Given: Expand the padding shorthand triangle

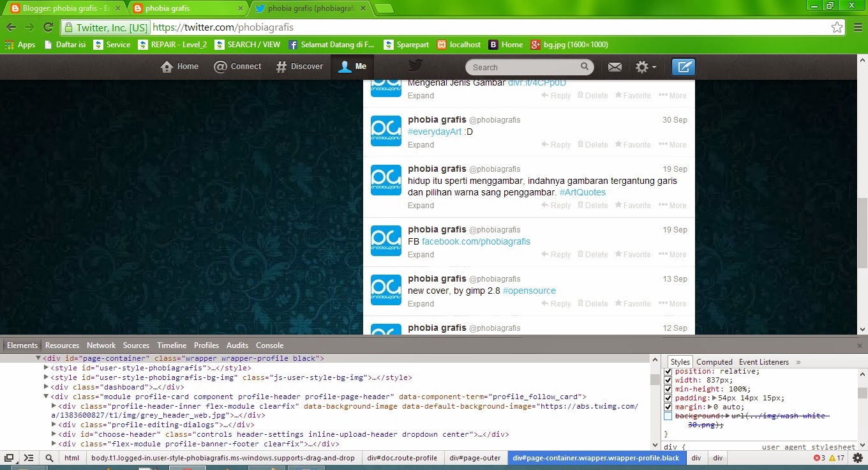Looking at the screenshot, I should [x=714, y=398].
